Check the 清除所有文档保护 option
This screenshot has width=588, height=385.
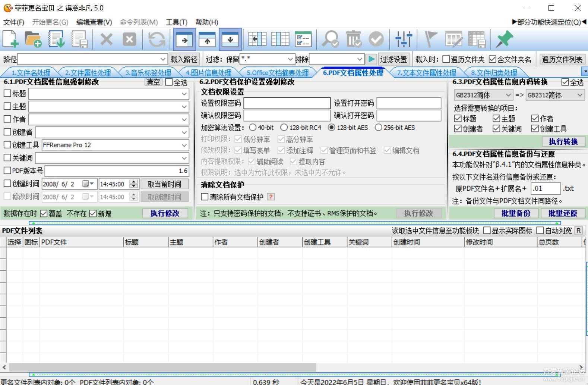(205, 197)
